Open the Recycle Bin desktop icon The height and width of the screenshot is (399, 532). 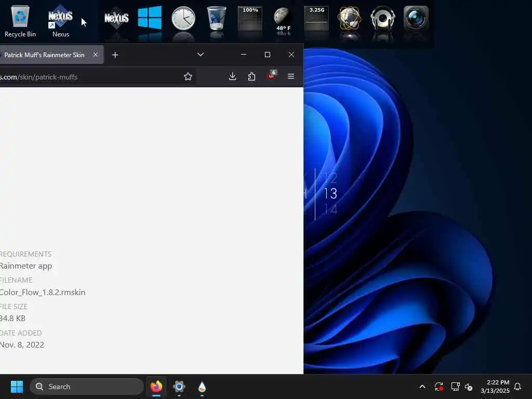[20, 21]
